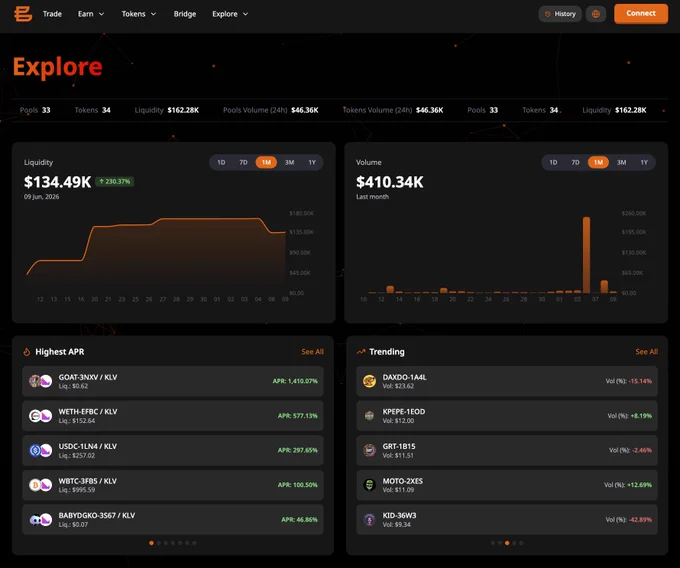
Task: Select 7D range in Volume chart
Action: click(x=575, y=162)
